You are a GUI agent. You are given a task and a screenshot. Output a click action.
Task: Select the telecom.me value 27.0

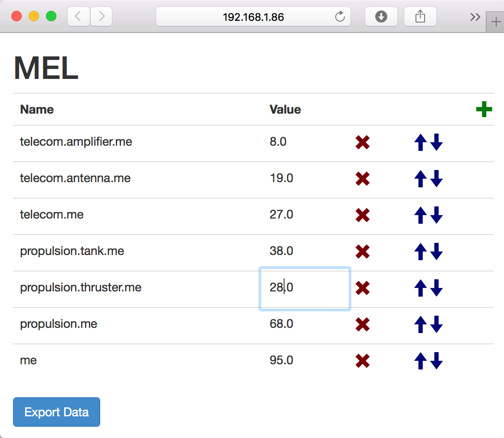[x=281, y=215]
